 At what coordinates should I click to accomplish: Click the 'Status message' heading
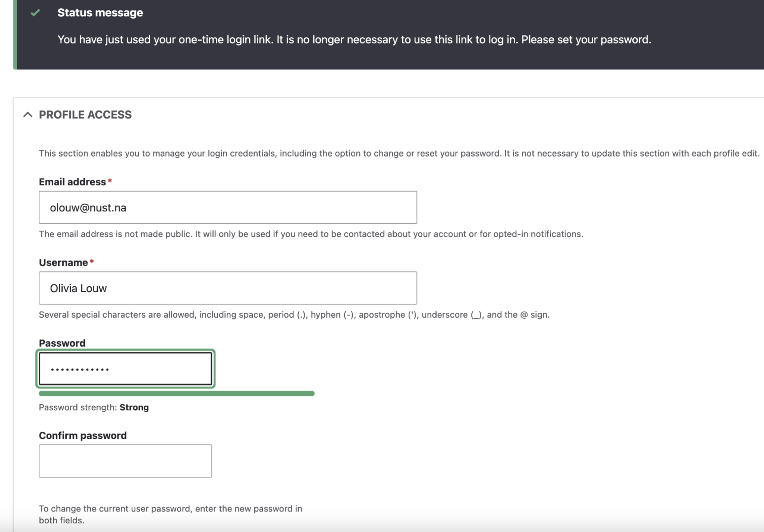pos(100,13)
